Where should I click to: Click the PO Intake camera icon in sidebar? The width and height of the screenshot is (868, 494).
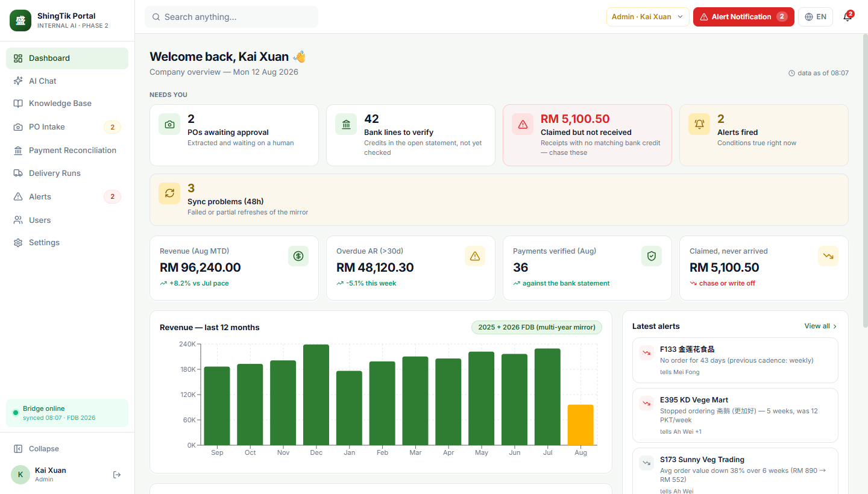[x=18, y=127]
